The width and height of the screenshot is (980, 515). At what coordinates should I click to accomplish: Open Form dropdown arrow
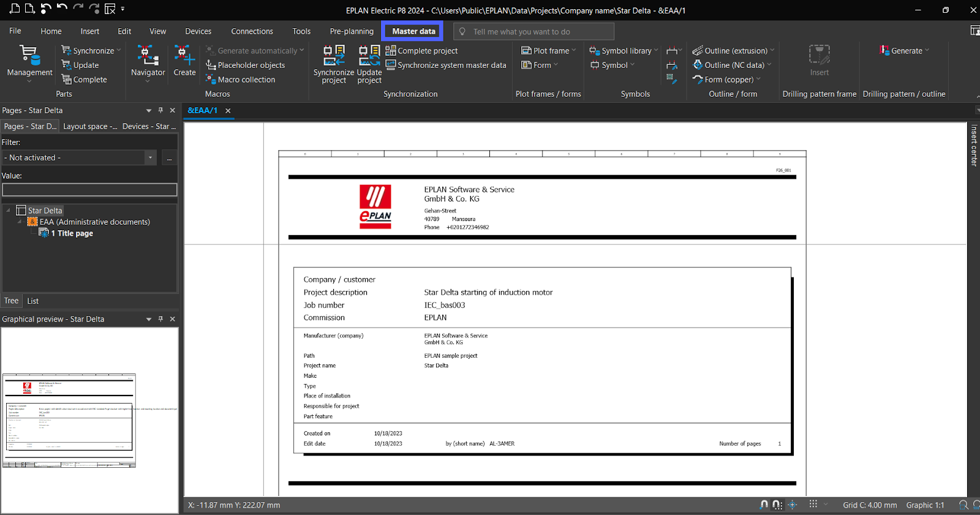pos(556,64)
